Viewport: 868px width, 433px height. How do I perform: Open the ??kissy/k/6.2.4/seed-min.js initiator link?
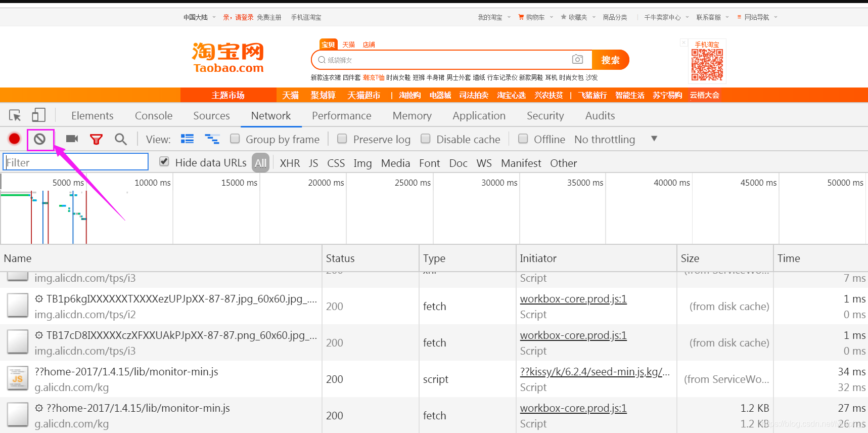pyautogui.click(x=595, y=372)
